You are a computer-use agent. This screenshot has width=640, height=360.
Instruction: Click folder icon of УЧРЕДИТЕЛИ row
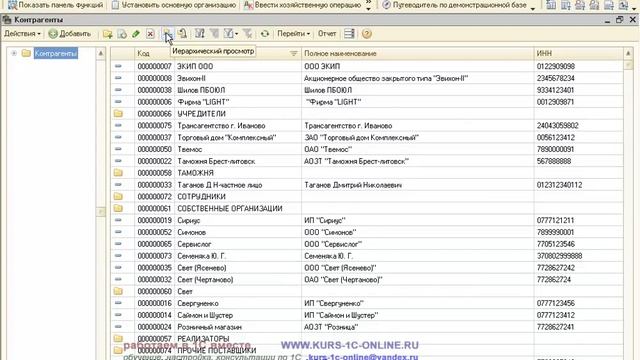pyautogui.click(x=118, y=113)
